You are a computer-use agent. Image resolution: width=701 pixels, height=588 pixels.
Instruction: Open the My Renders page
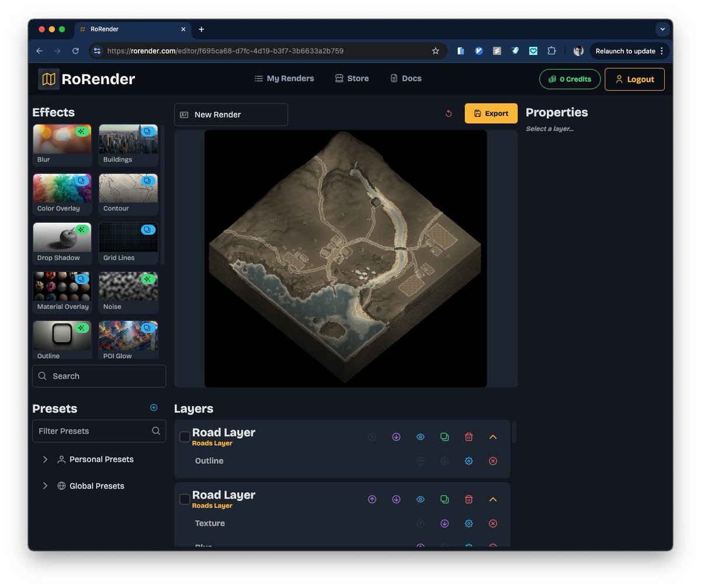pyautogui.click(x=284, y=78)
